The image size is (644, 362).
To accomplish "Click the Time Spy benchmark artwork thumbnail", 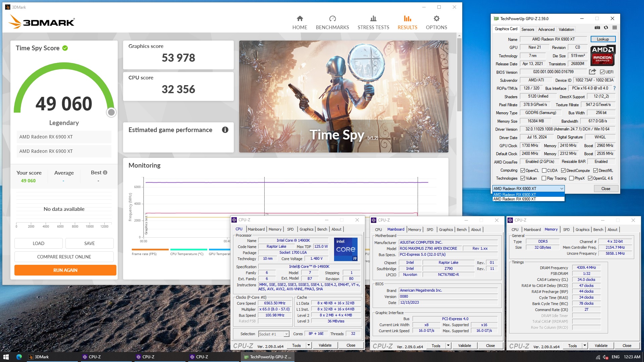I will pos(343,97).
